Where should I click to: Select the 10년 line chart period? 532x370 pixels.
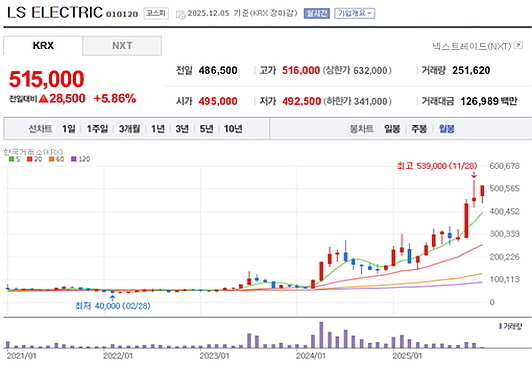tap(233, 129)
